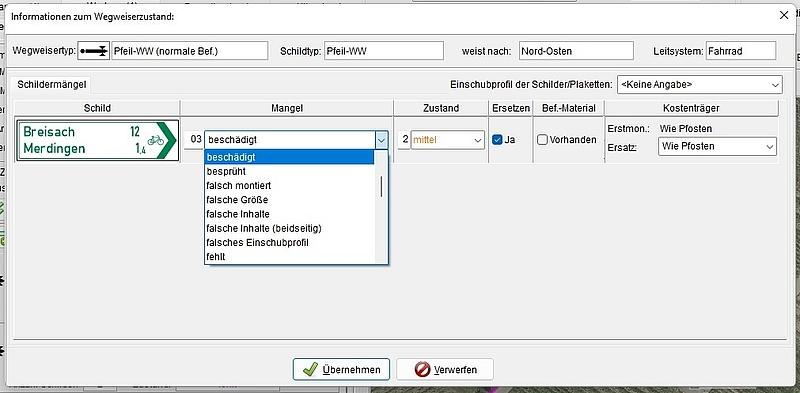
Task: Select fehlt in the Mangel list
Action: tap(289, 257)
